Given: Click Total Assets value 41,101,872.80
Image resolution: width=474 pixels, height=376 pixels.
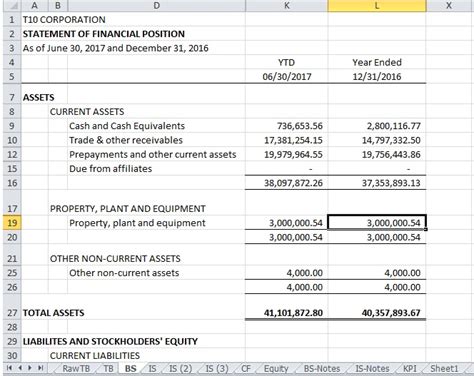Looking at the screenshot, I should pos(293,313).
